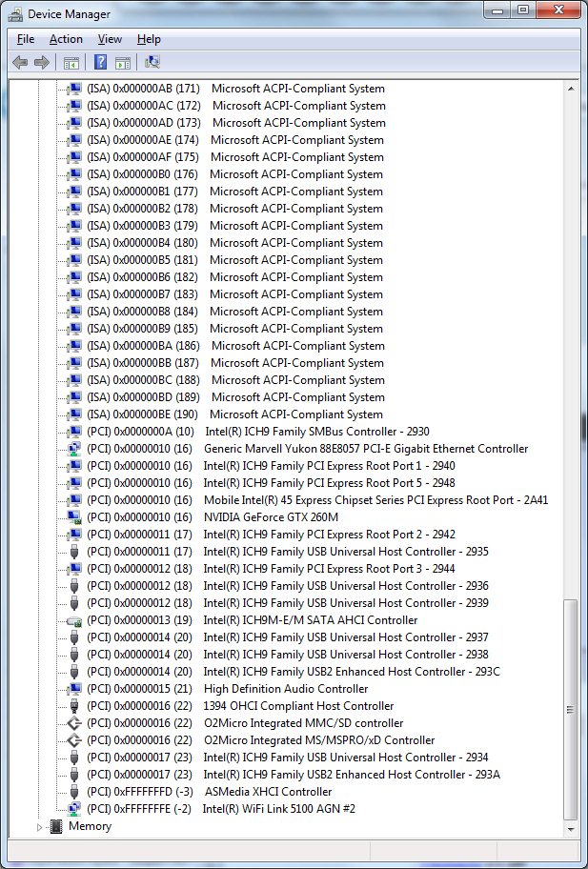This screenshot has width=588, height=869.
Task: Click the vertical scrollbar thumb
Action: click(x=571, y=709)
